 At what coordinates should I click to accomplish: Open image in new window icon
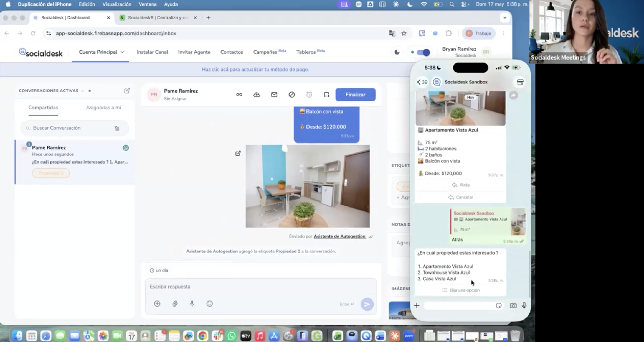(x=238, y=153)
